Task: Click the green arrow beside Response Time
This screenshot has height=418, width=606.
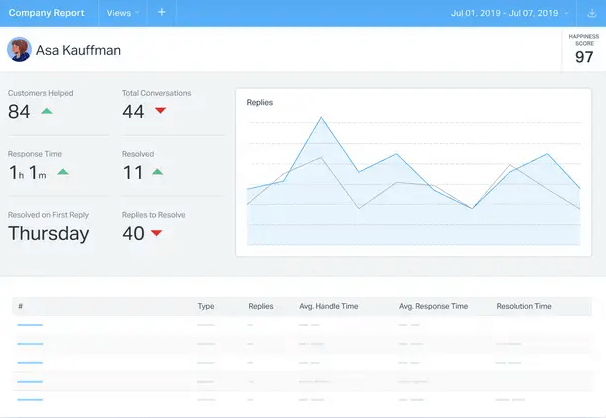Action: tap(63, 172)
